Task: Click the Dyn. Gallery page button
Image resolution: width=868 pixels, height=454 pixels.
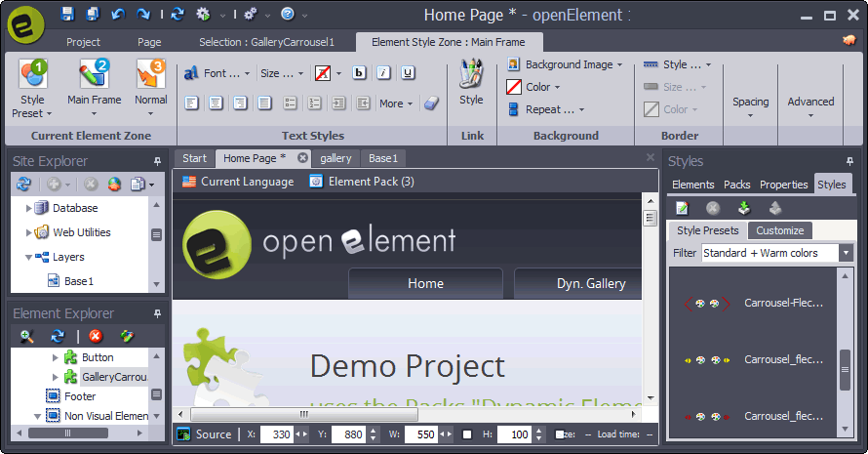Action: pos(578,283)
